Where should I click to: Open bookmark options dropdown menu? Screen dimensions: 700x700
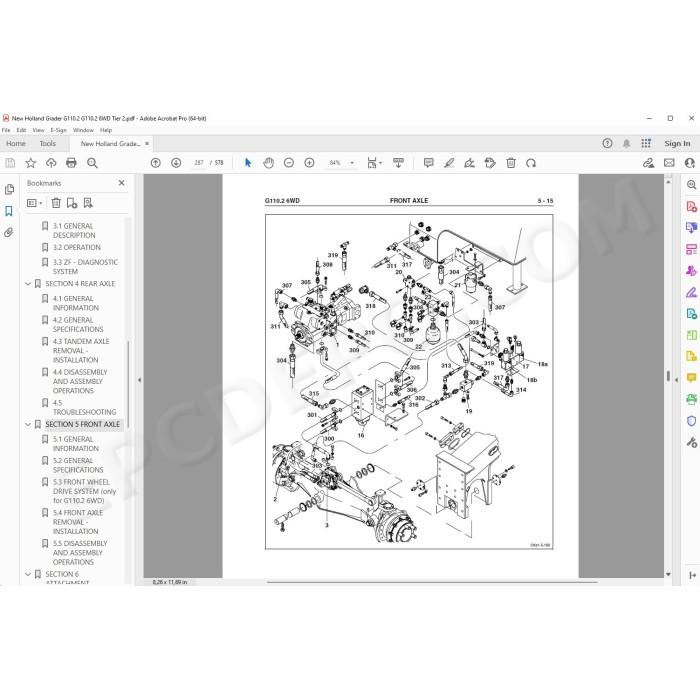(35, 203)
